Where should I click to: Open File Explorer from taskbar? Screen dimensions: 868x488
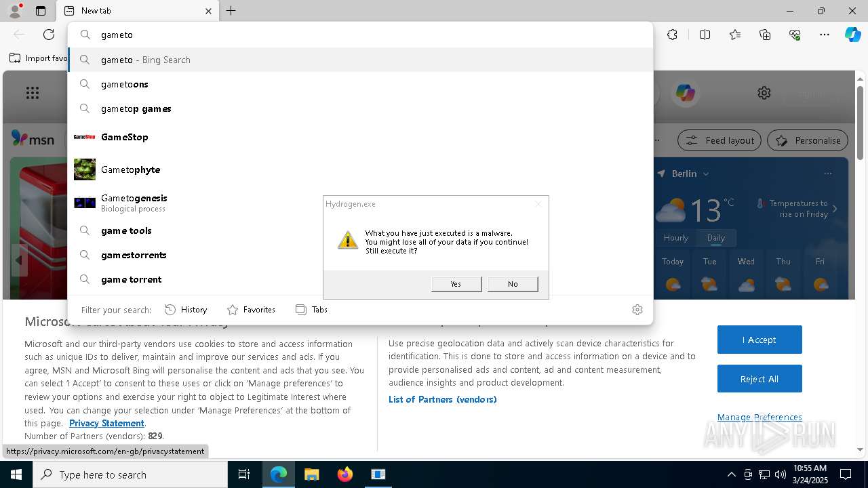312,474
